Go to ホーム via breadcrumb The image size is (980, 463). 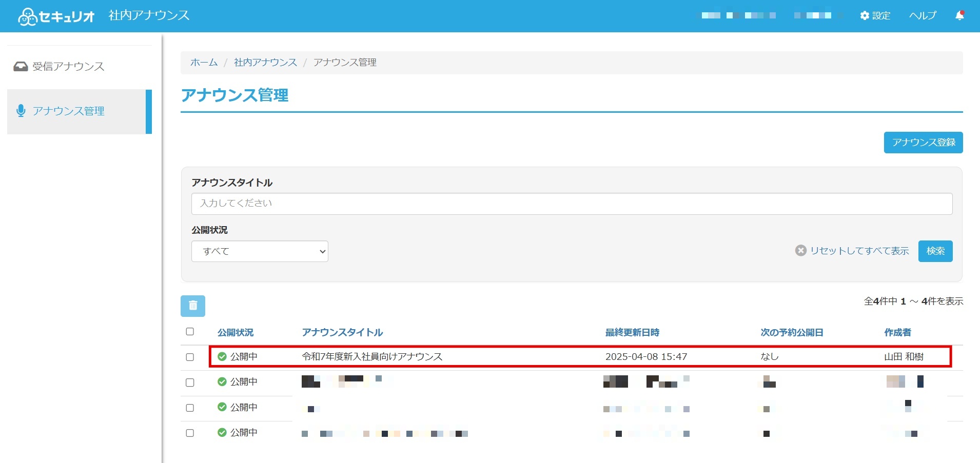[204, 62]
